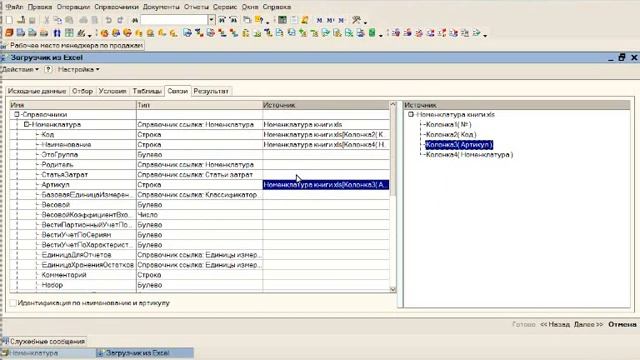Click the source cell of Наименование row
This screenshot has height=360, width=640.
[x=326, y=144]
